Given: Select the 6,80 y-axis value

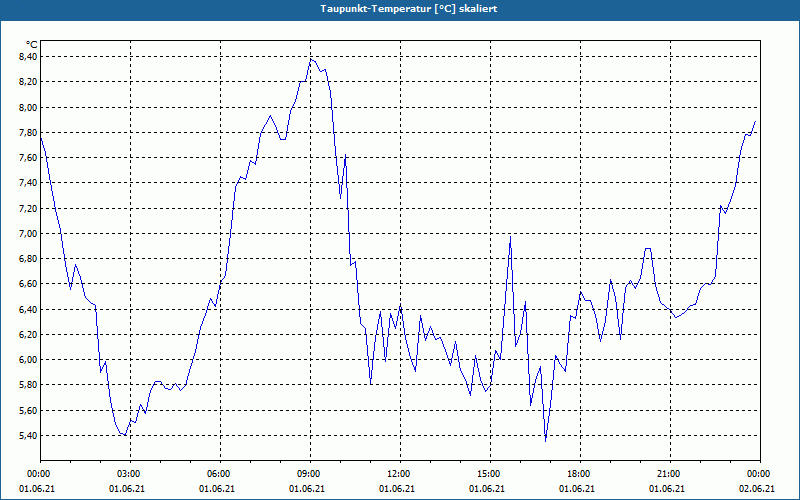Looking at the screenshot, I should click(27, 259).
